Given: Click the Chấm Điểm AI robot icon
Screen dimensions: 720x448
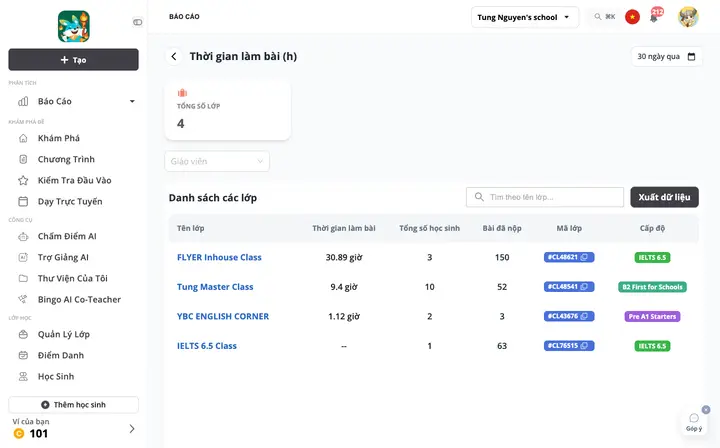Looking at the screenshot, I should click(x=23, y=237).
